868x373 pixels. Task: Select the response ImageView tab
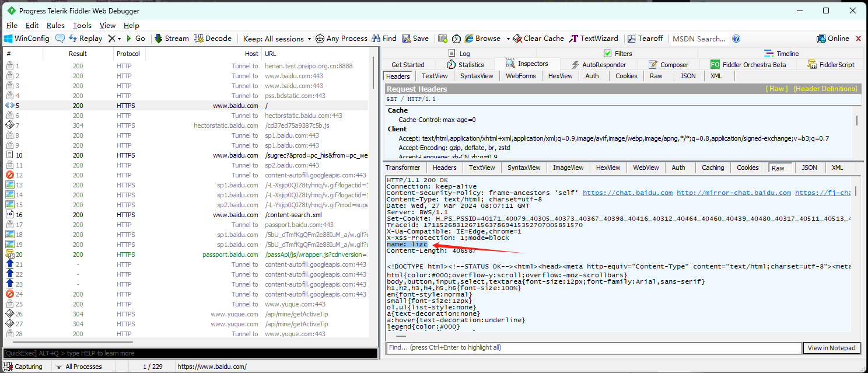click(568, 168)
